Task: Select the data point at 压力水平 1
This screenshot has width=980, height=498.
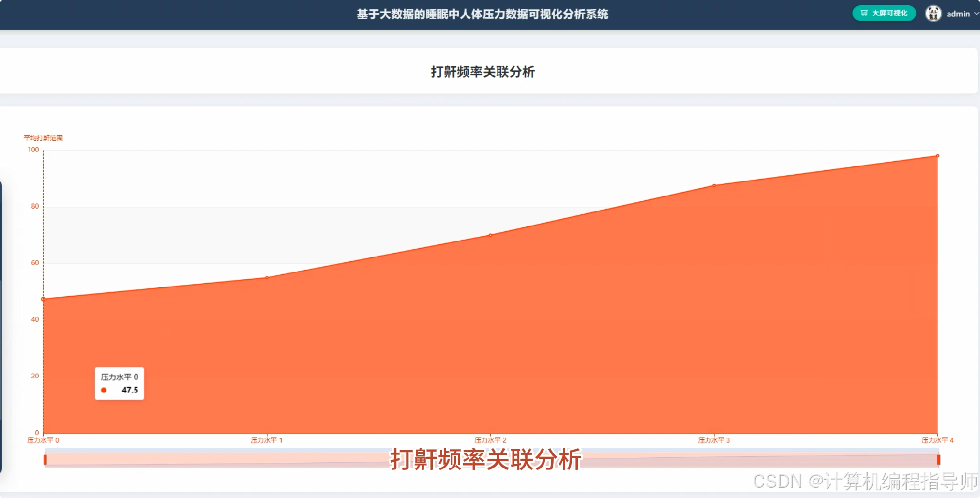Action: pyautogui.click(x=267, y=277)
